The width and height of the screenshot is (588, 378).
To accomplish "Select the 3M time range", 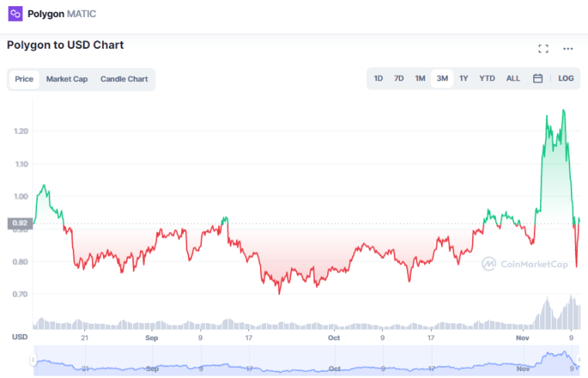I will [x=442, y=78].
